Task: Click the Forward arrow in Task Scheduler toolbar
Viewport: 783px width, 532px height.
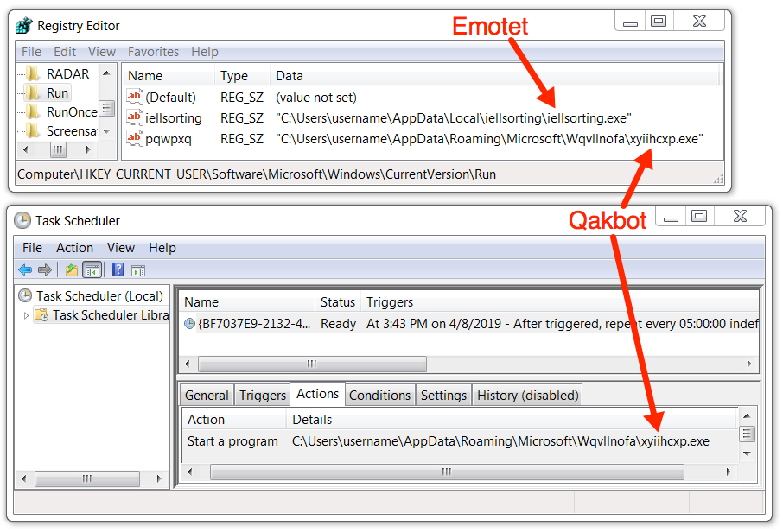Action: point(45,270)
